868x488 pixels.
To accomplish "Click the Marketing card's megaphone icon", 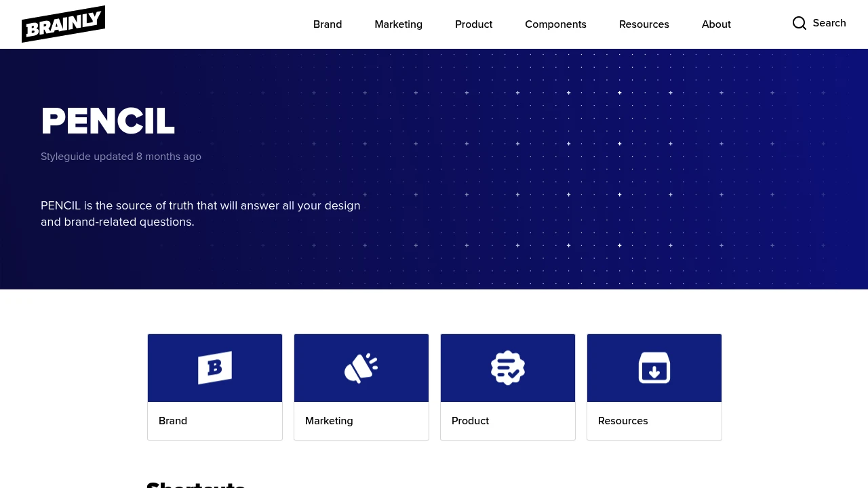I will [x=361, y=368].
